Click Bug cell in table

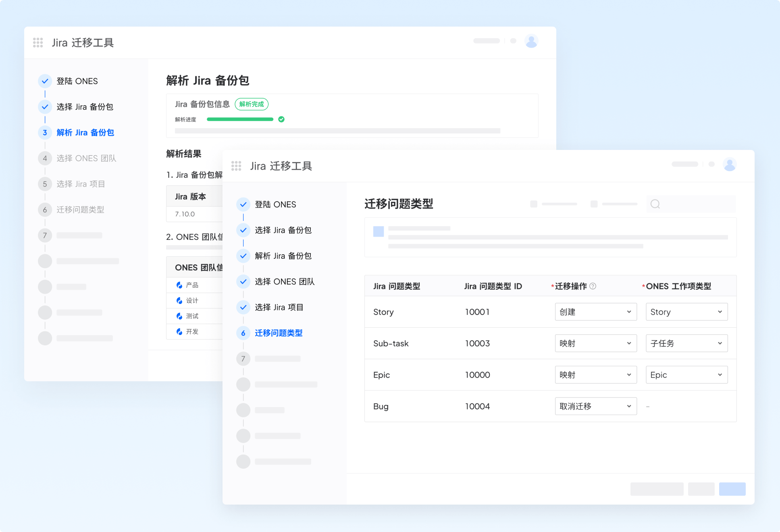point(381,406)
